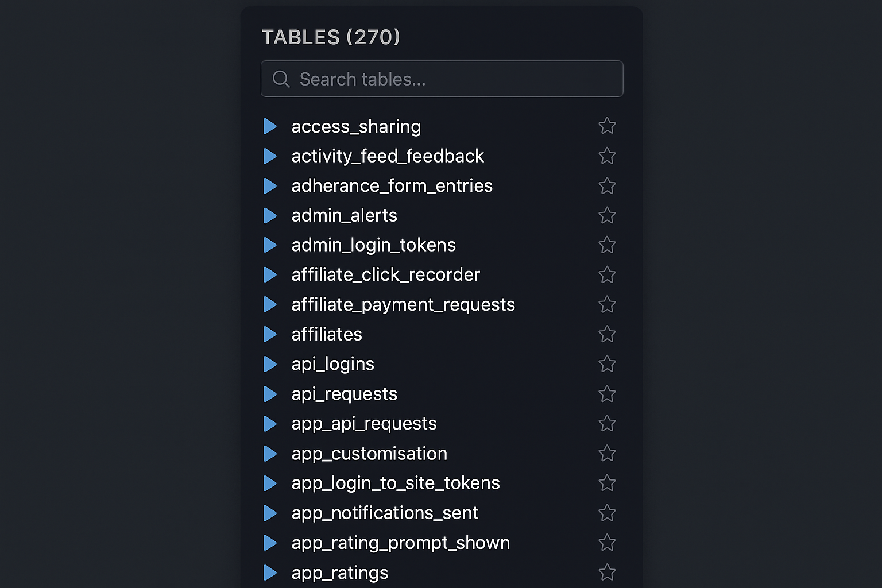The width and height of the screenshot is (882, 588).
Task: Star the affiliates table
Action: point(607,334)
